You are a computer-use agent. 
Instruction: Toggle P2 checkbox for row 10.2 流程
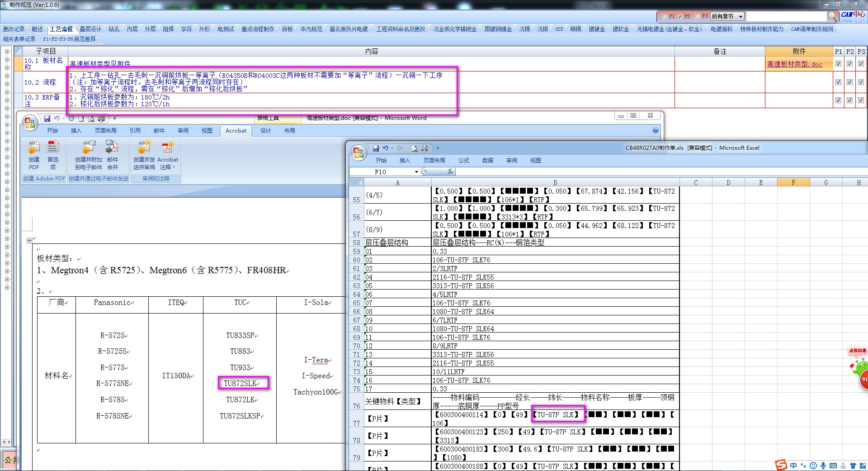(850, 82)
